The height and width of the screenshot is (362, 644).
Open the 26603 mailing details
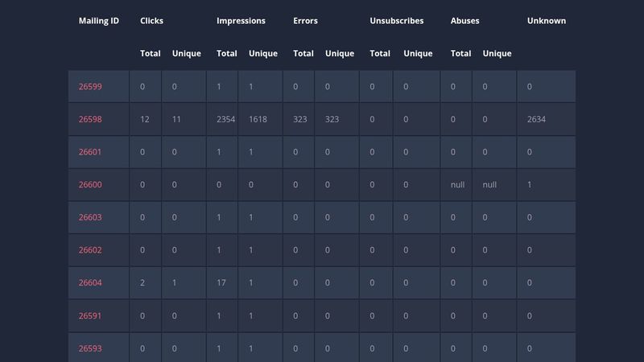tap(90, 218)
